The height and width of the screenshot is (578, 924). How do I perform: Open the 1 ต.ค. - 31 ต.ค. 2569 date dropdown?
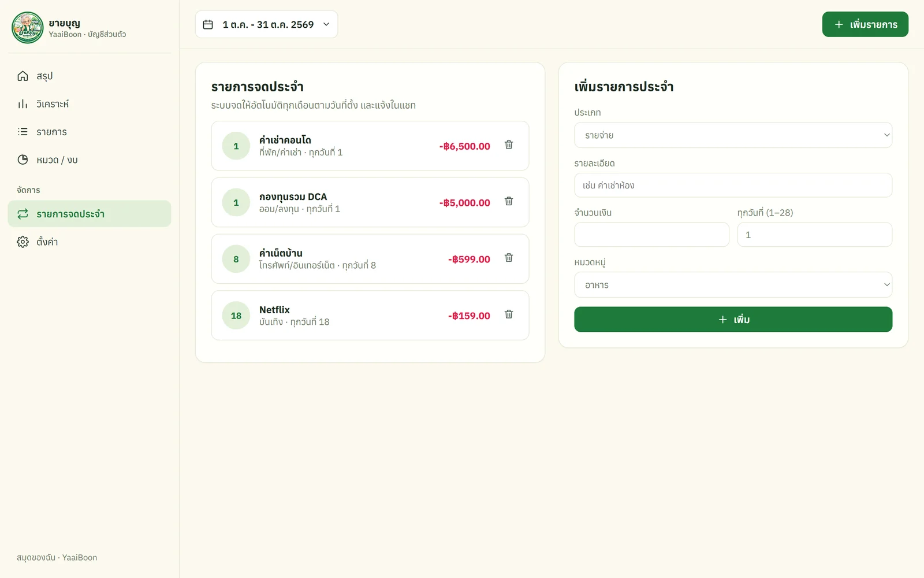tap(266, 24)
